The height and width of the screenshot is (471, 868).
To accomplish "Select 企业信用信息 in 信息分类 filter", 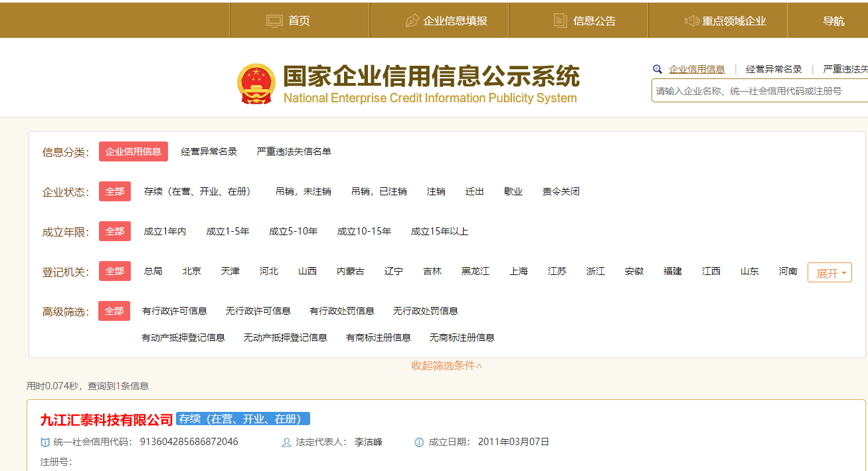I will (133, 151).
